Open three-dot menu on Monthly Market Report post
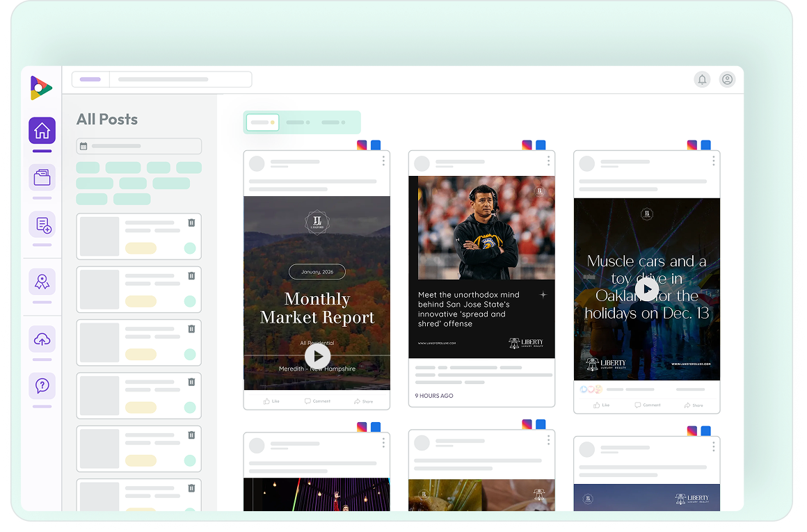Viewport: 807px width, 532px height. pyautogui.click(x=383, y=161)
